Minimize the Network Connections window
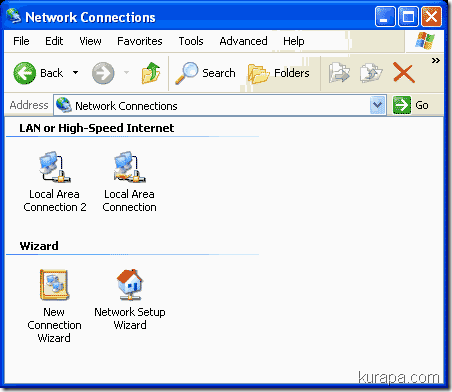 click(x=385, y=16)
